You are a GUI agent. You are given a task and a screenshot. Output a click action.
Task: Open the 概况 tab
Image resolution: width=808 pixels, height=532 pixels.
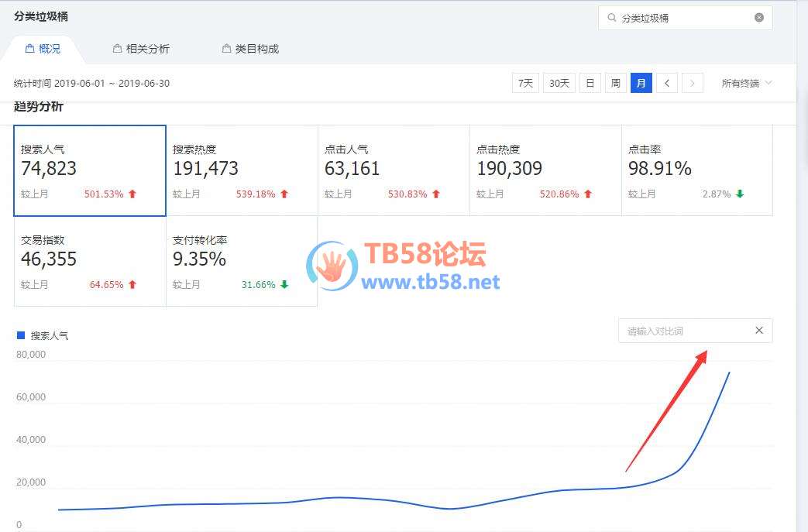43,49
